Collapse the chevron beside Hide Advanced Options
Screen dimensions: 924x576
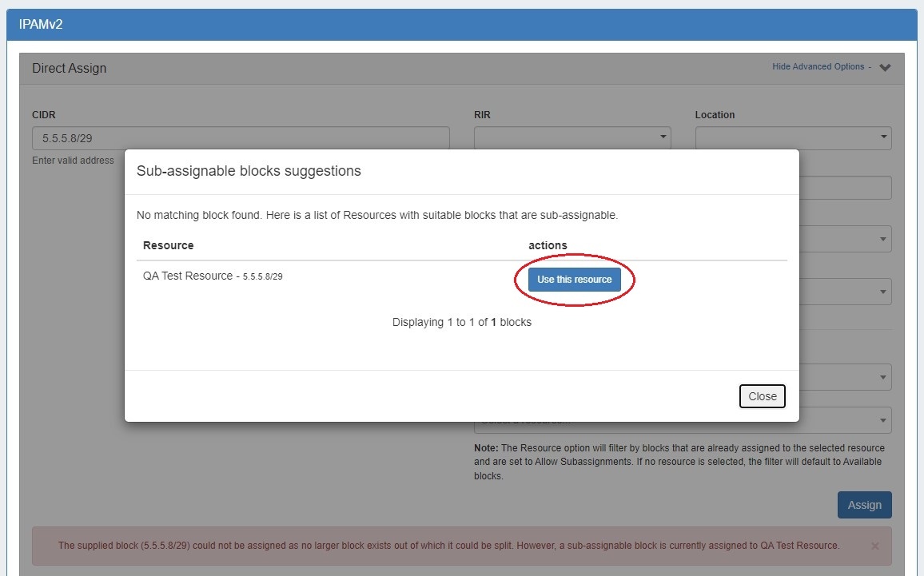click(x=885, y=68)
